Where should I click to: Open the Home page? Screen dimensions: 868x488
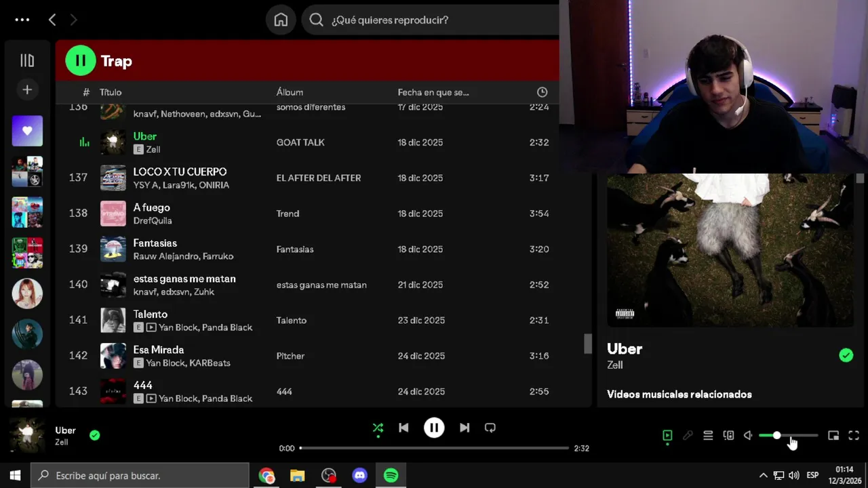281,20
